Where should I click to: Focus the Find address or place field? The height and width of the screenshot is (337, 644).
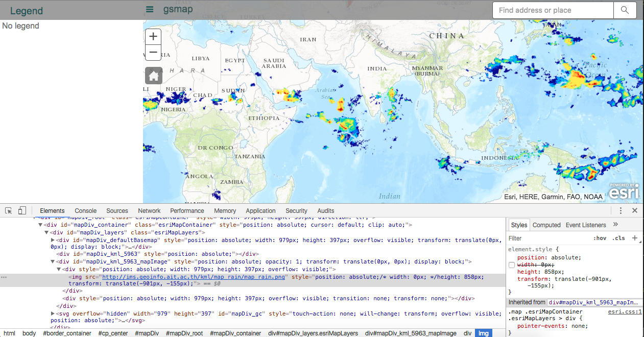click(553, 10)
